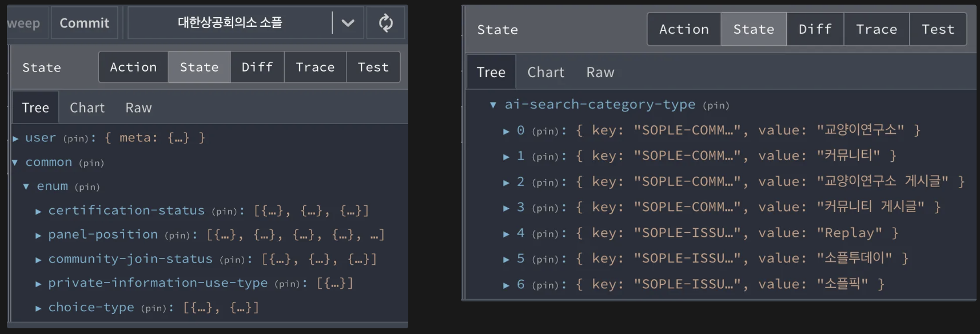This screenshot has width=980, height=334.
Task: Click pin label next to certification-status
Action: pos(225,211)
